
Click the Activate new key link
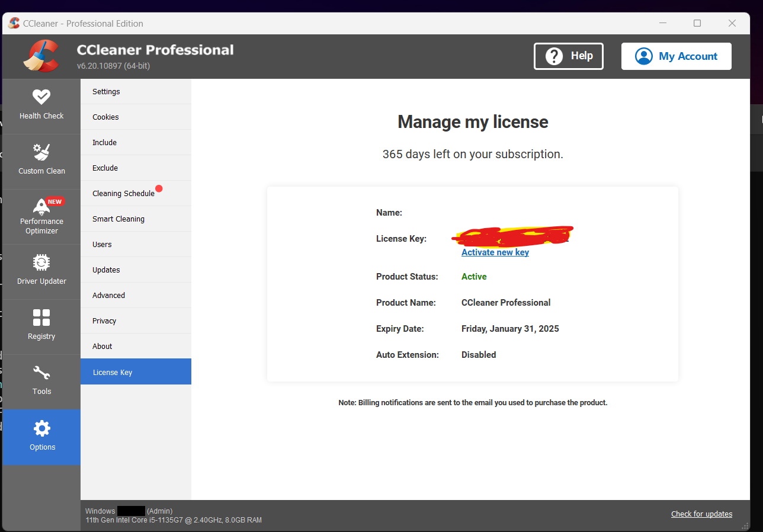pos(495,252)
